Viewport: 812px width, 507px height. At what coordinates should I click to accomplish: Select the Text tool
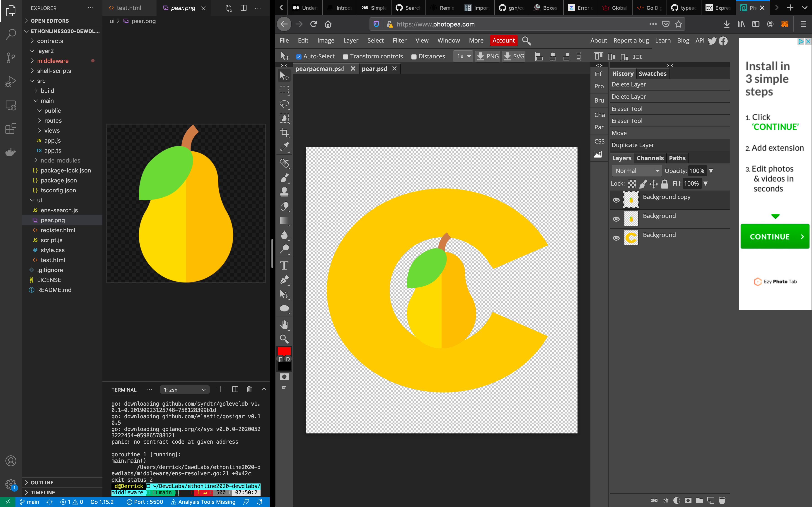pos(285,266)
